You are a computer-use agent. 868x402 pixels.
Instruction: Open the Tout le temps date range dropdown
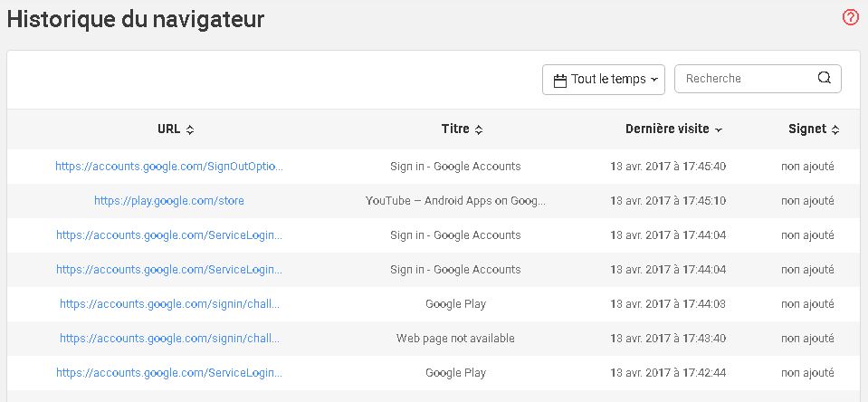(604, 79)
